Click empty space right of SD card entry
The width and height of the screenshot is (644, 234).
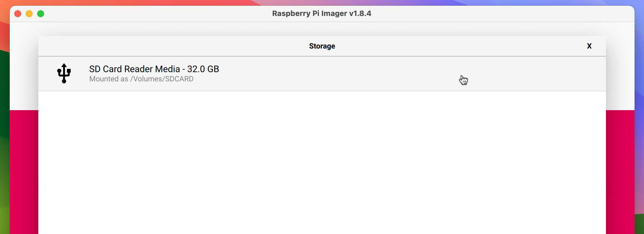point(372,73)
